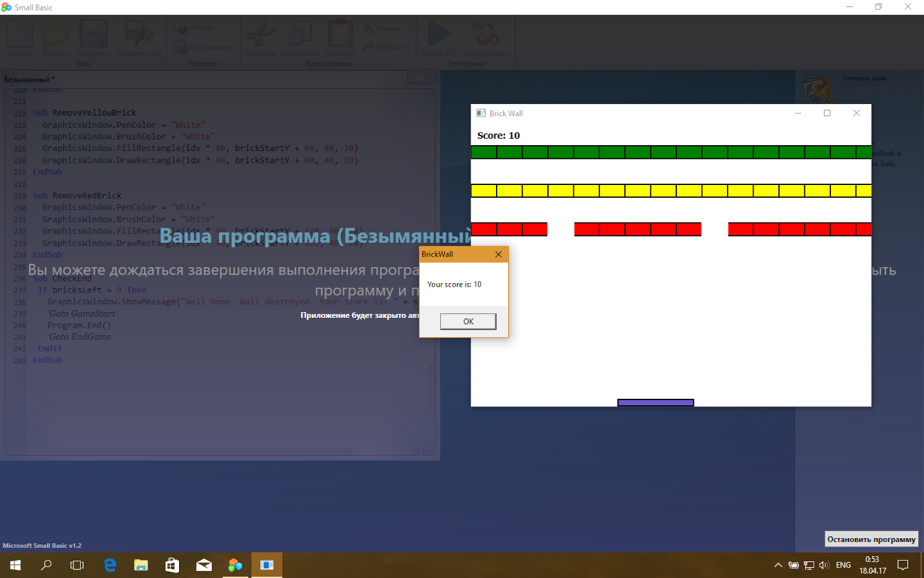The image size is (924, 578).
Task: Click the Открыть open file toolbar icon
Action: pyautogui.click(x=56, y=38)
